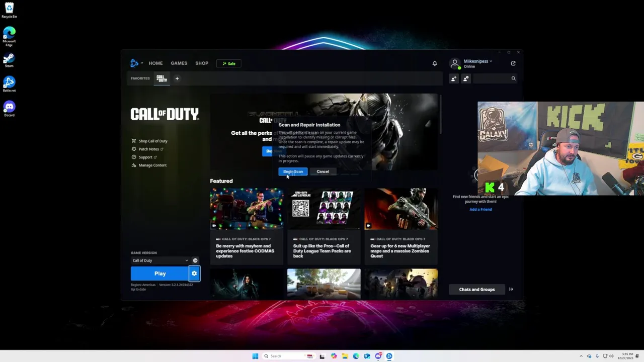Show hidden system tray icons
Viewport: 644px width, 362px height.
click(581, 356)
